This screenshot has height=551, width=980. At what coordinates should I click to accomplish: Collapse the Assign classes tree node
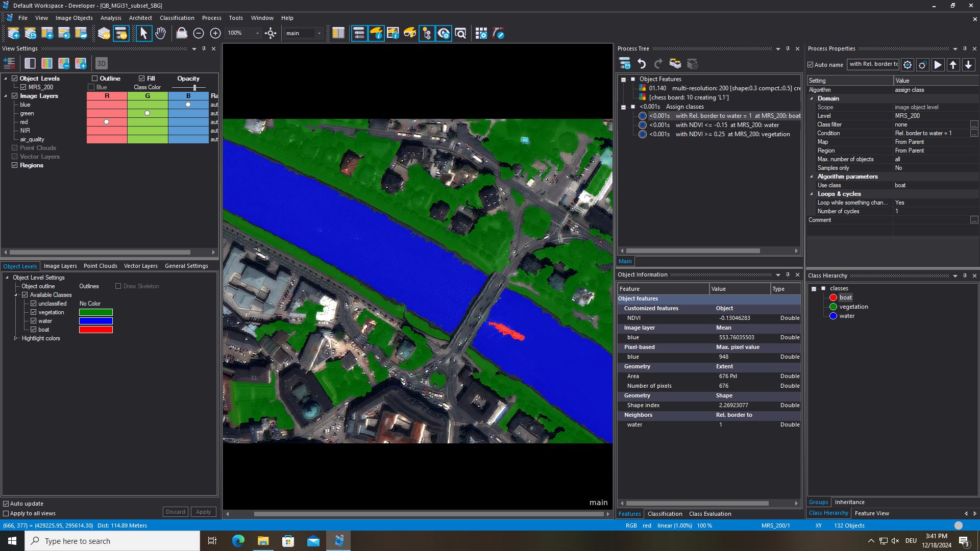point(623,107)
